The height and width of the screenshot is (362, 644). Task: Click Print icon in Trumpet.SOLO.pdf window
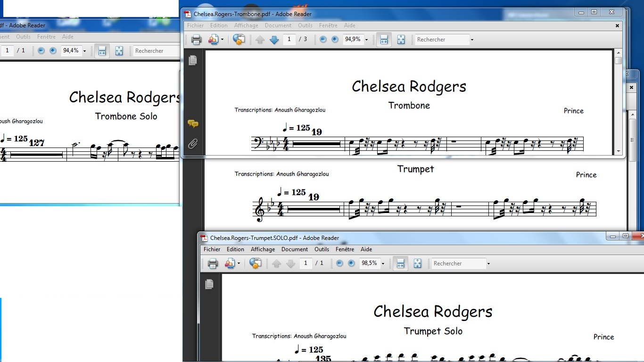pos(213,263)
